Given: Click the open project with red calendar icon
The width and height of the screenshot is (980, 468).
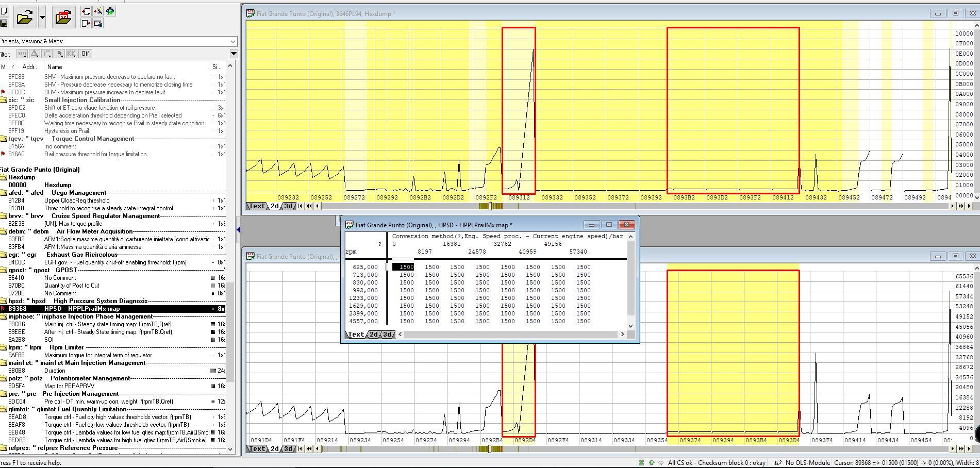Looking at the screenshot, I should click(x=63, y=18).
